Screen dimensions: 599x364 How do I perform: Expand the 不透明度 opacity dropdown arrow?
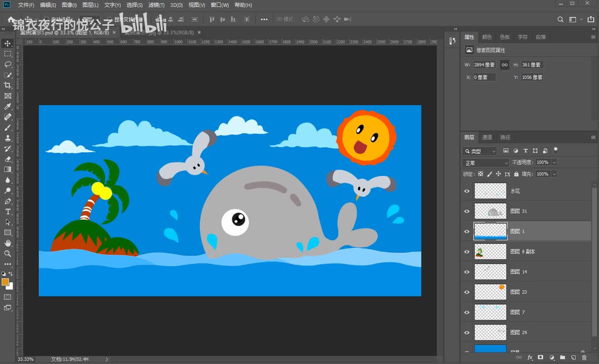(x=554, y=163)
